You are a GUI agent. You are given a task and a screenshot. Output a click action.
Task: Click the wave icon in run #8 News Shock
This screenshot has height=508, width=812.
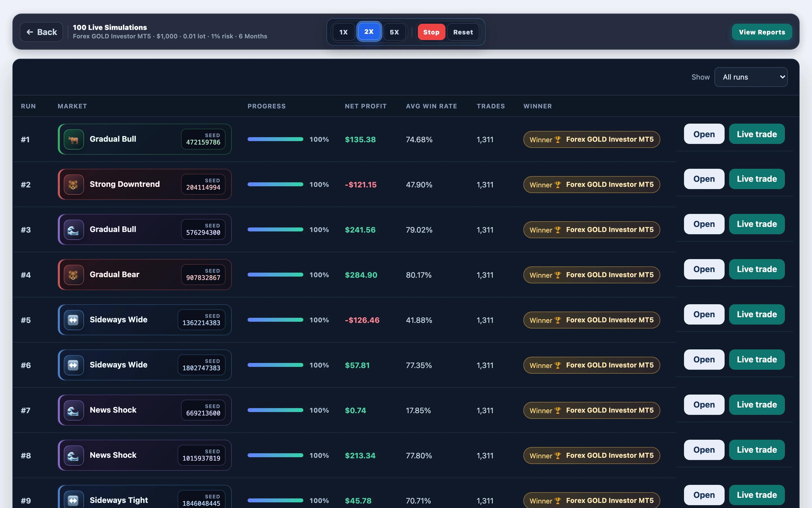click(74, 455)
